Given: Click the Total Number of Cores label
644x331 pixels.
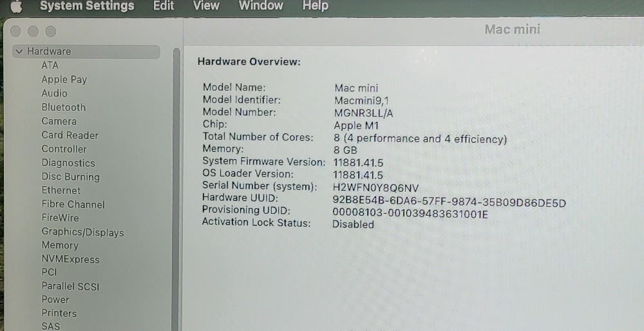Looking at the screenshot, I should point(258,137).
